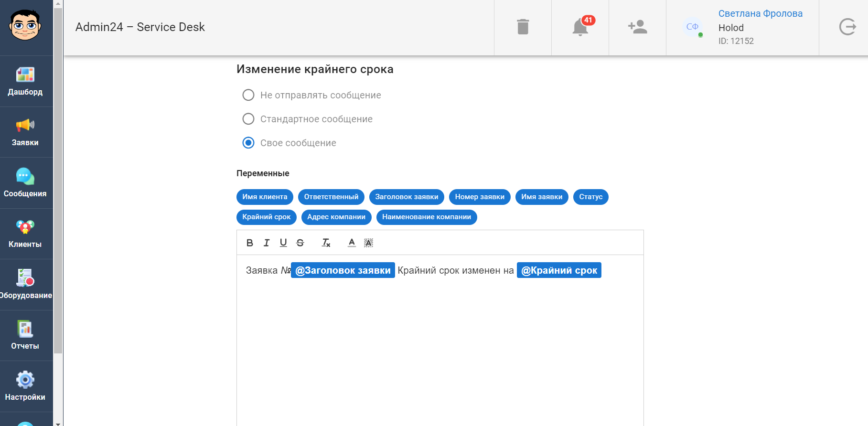Click the Admin24 mascot logo
The image size is (868, 426).
(25, 25)
